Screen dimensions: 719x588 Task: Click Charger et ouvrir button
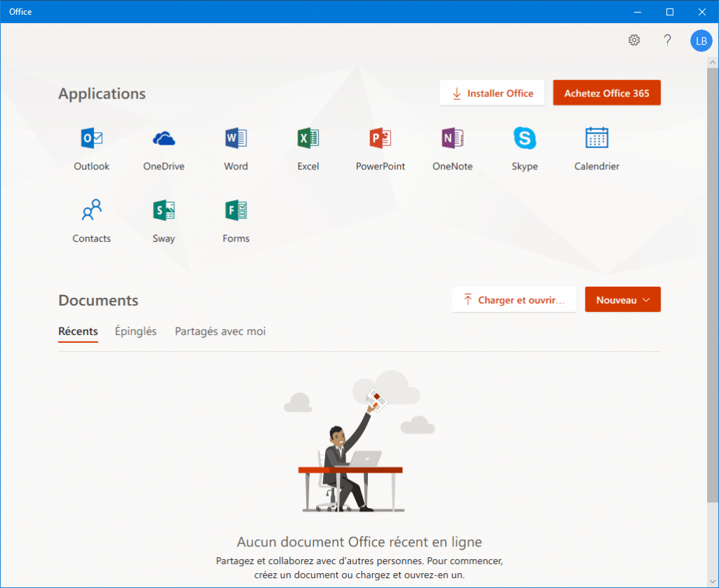point(514,299)
